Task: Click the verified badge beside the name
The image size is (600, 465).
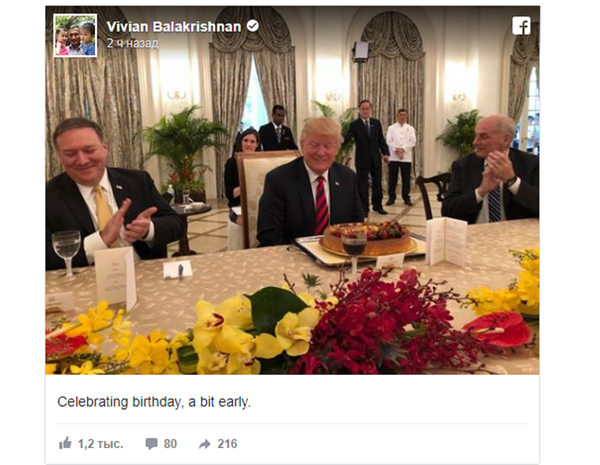Action: pos(253,26)
